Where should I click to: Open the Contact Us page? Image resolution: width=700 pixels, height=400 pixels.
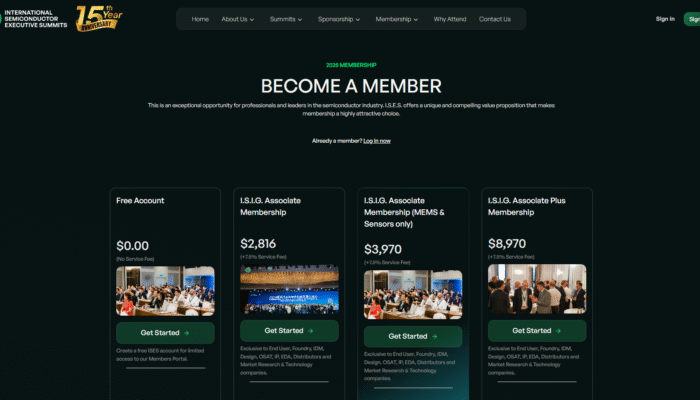(495, 19)
